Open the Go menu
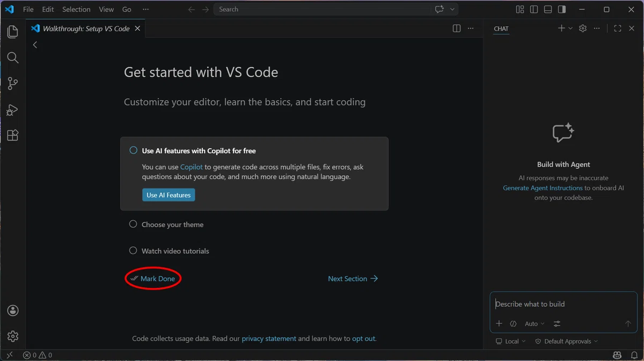Screen dimensions: 644x361 (x=127, y=9)
